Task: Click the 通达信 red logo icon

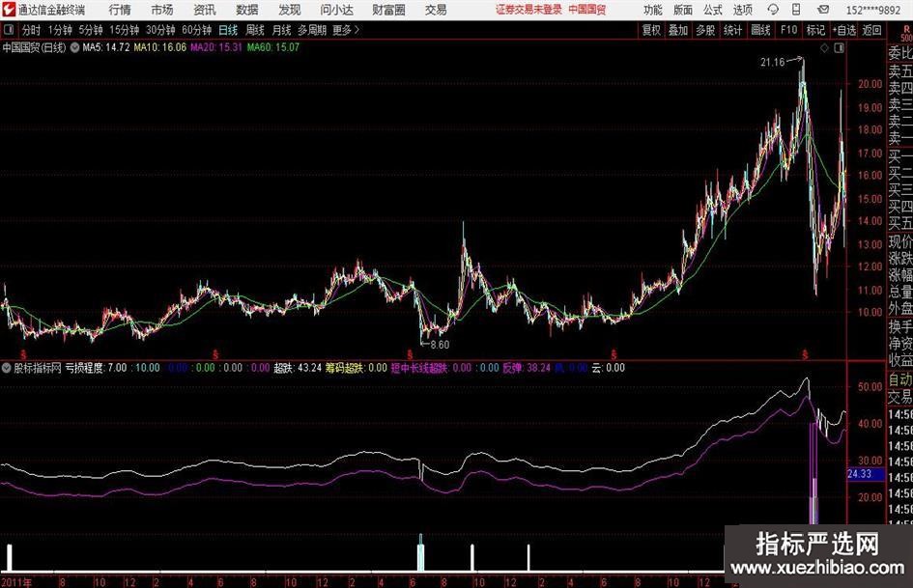Action: 8,10
